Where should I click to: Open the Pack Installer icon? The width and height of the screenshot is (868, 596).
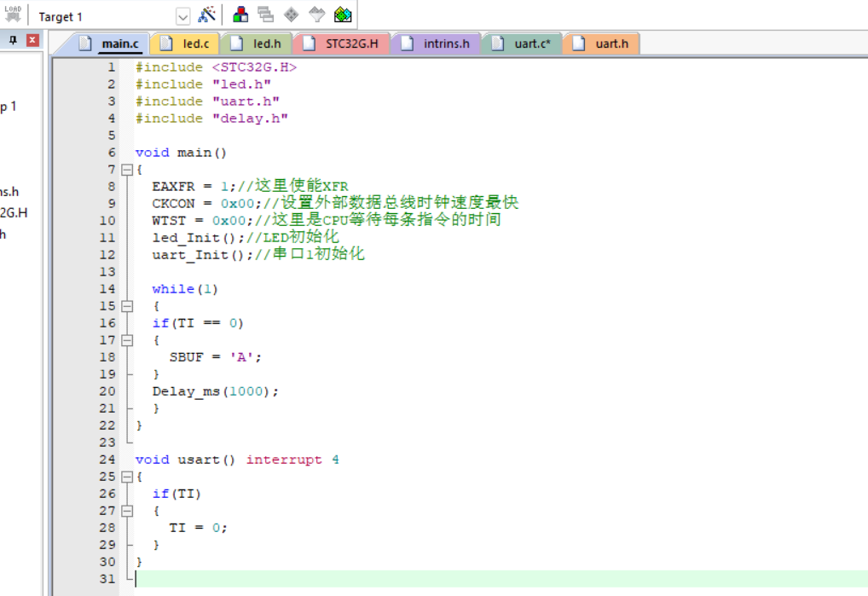(343, 14)
